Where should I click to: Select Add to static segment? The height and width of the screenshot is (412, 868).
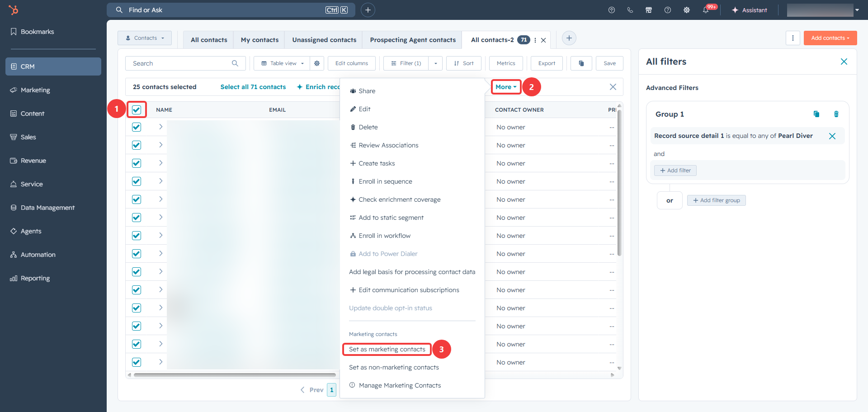point(412,218)
